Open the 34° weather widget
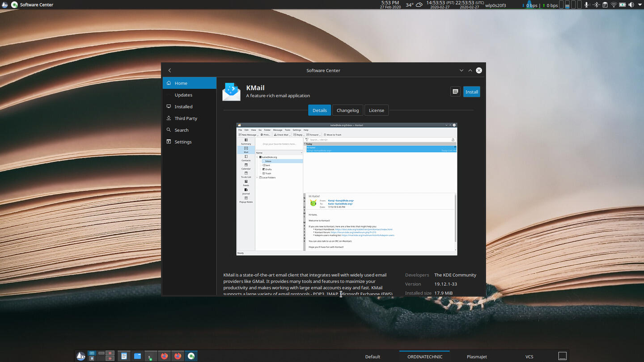Screen dimensions: 644x362 [414, 5]
